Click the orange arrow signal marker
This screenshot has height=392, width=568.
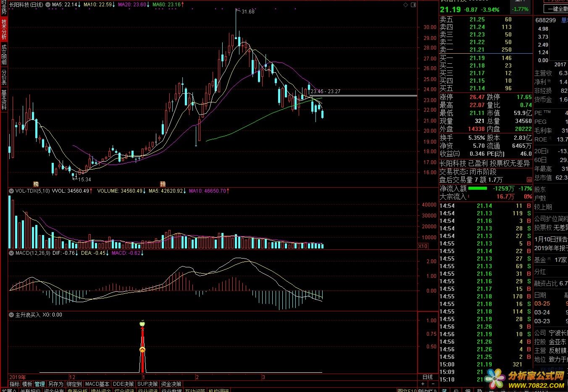142,349
